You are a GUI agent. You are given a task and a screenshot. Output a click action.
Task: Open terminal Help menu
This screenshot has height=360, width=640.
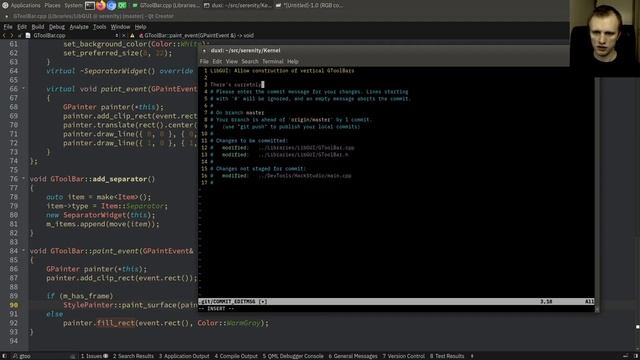click(293, 61)
